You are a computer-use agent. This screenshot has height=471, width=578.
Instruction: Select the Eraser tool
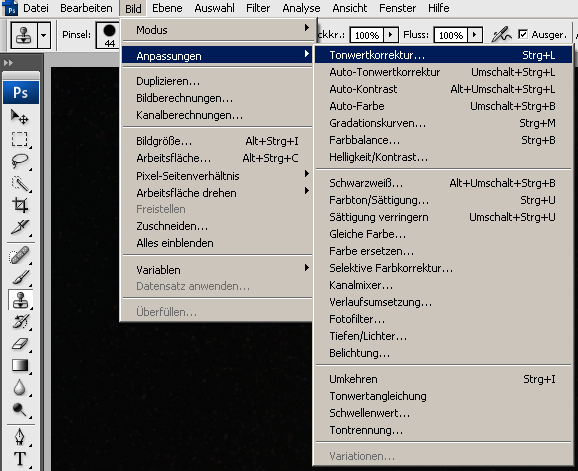pyautogui.click(x=20, y=343)
